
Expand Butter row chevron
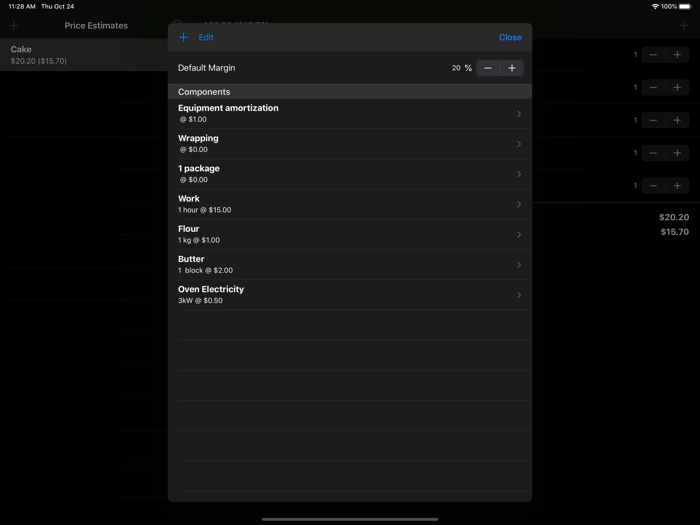pyautogui.click(x=519, y=265)
